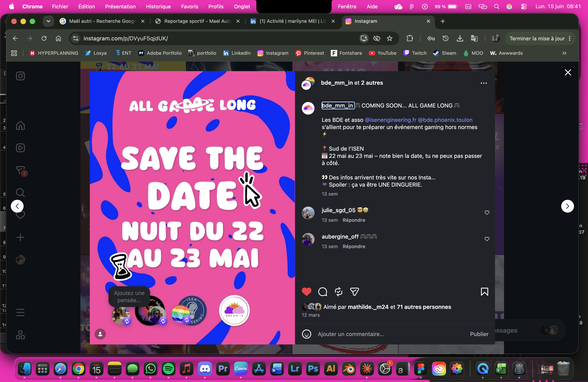
Task: Share the post with paper plane icon
Action: point(355,292)
